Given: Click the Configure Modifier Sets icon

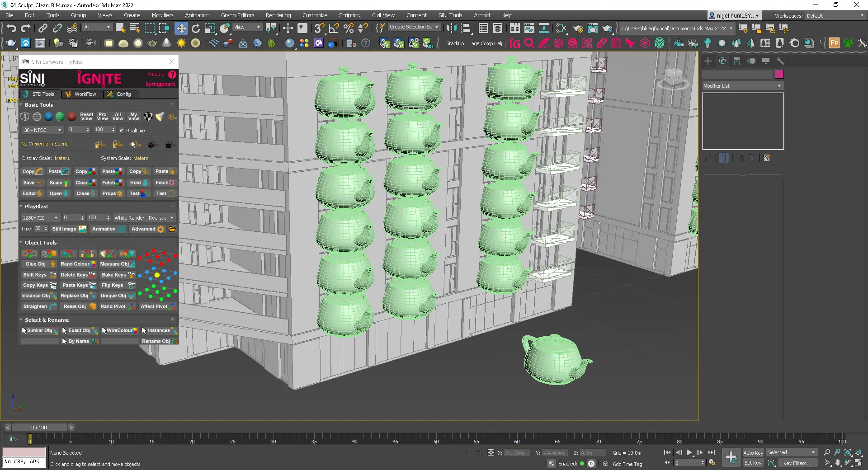Looking at the screenshot, I should click(x=767, y=158).
